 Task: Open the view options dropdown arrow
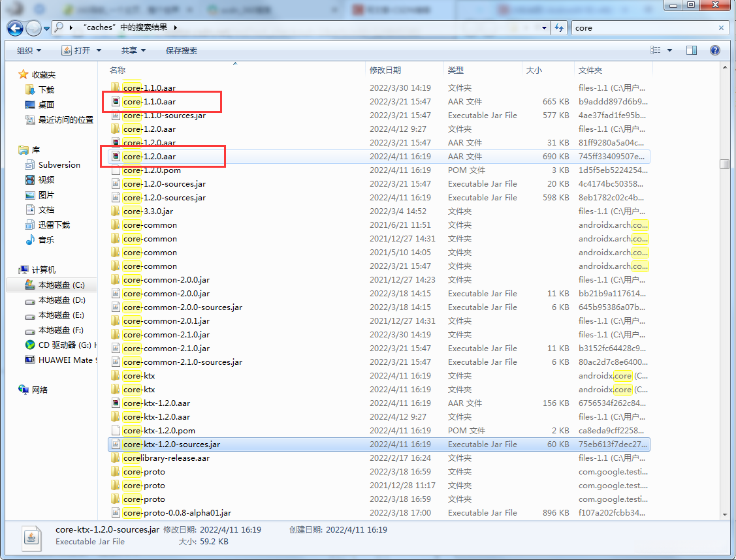point(669,50)
